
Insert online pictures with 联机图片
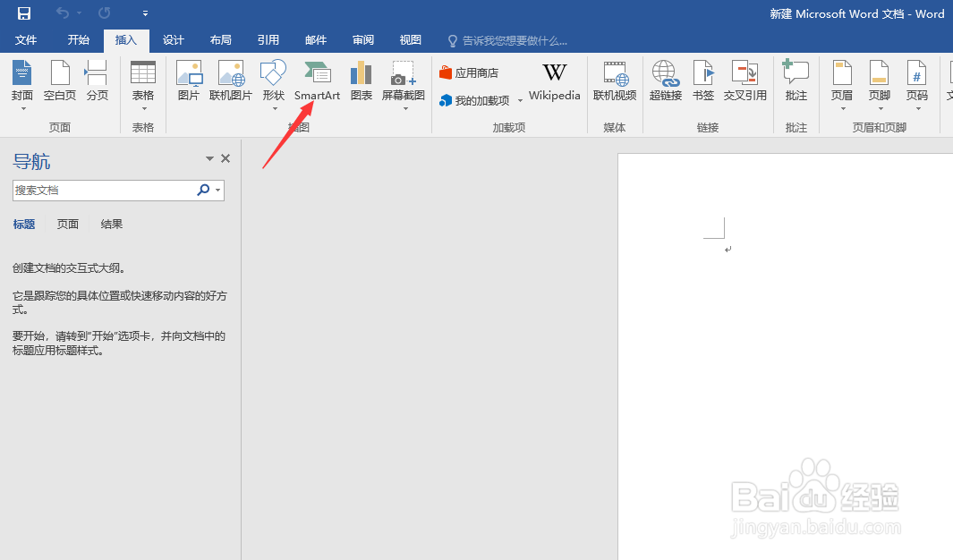(230, 81)
